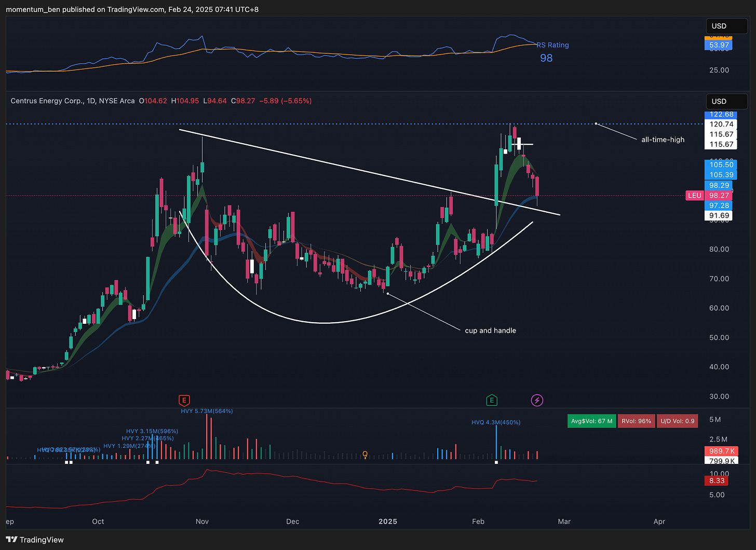Click the TradingView logo

[x=35, y=540]
